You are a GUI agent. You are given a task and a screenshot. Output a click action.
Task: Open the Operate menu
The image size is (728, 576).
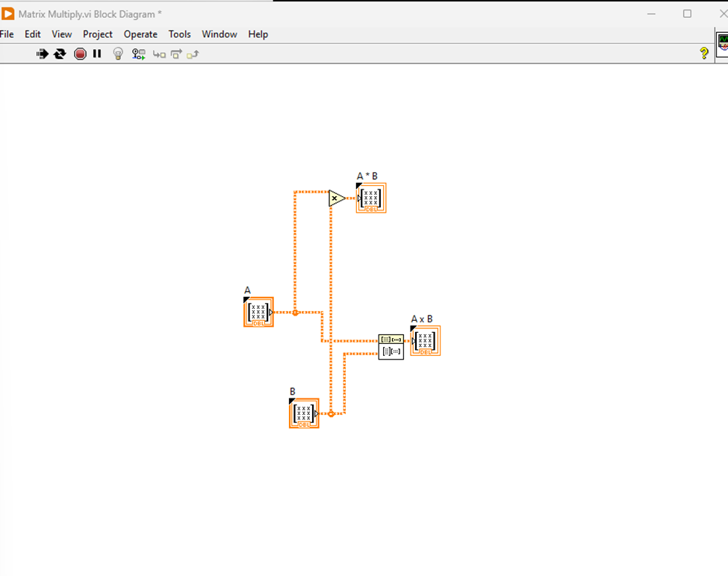tap(140, 34)
